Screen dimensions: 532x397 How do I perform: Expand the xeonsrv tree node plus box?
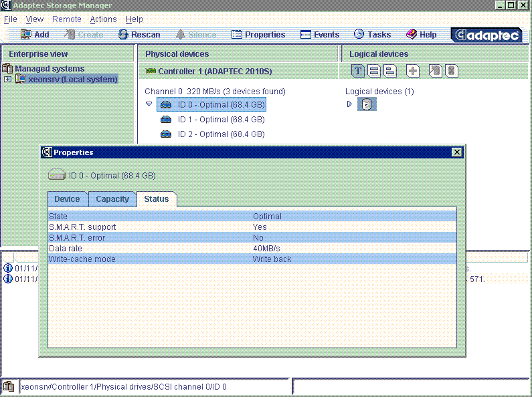pyautogui.click(x=7, y=80)
